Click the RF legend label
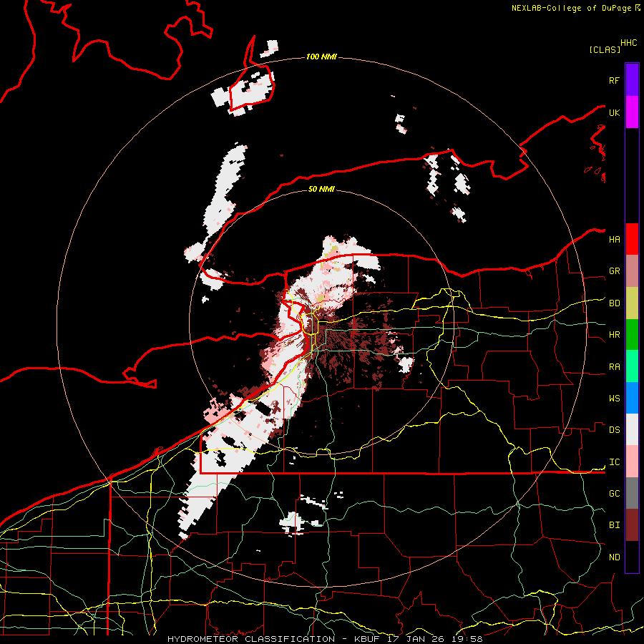 point(614,80)
